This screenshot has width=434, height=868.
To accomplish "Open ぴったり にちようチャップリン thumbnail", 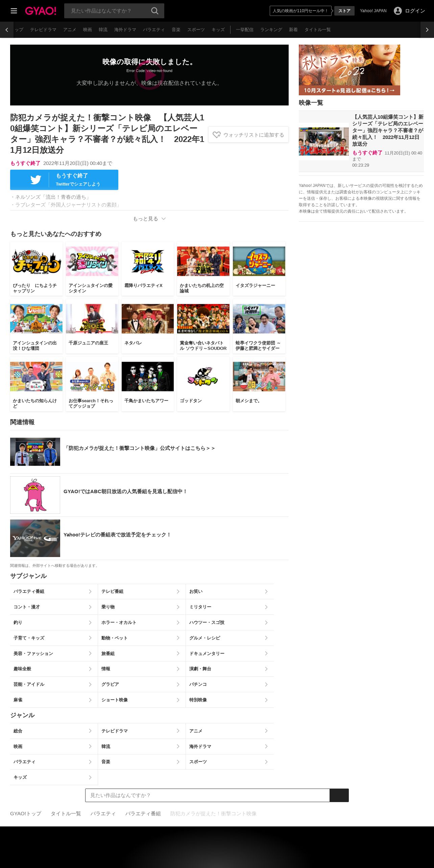I will pos(36,261).
